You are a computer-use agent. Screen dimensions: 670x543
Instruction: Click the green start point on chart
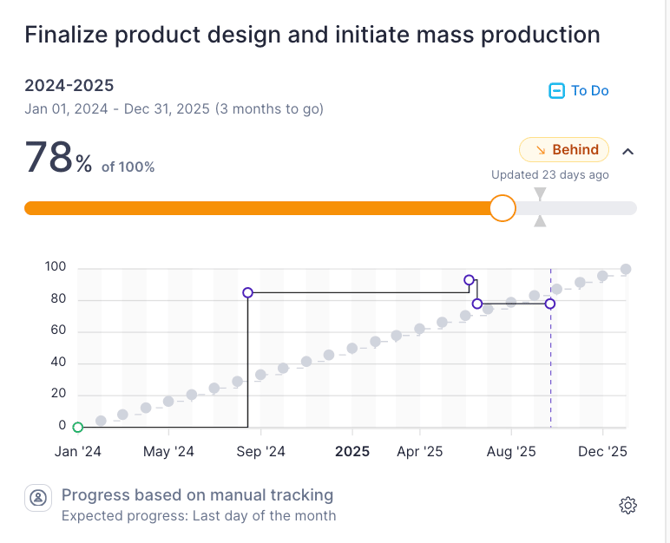pyautogui.click(x=78, y=427)
